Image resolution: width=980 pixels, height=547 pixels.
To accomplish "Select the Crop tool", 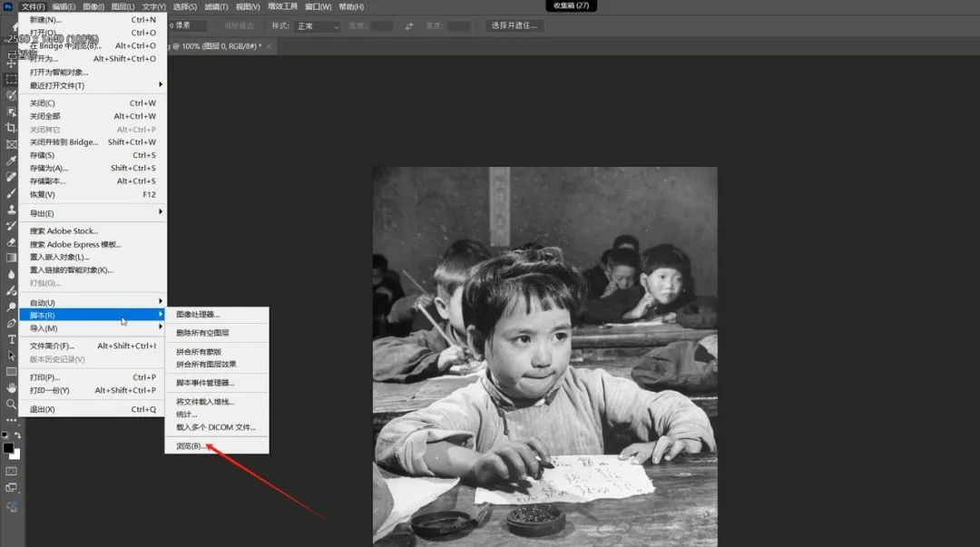I will (11, 128).
